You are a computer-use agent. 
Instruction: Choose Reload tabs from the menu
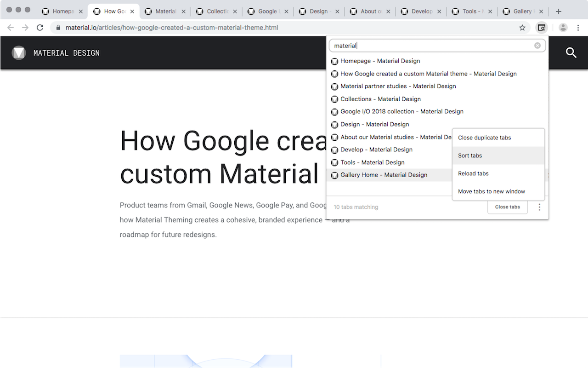point(498,173)
